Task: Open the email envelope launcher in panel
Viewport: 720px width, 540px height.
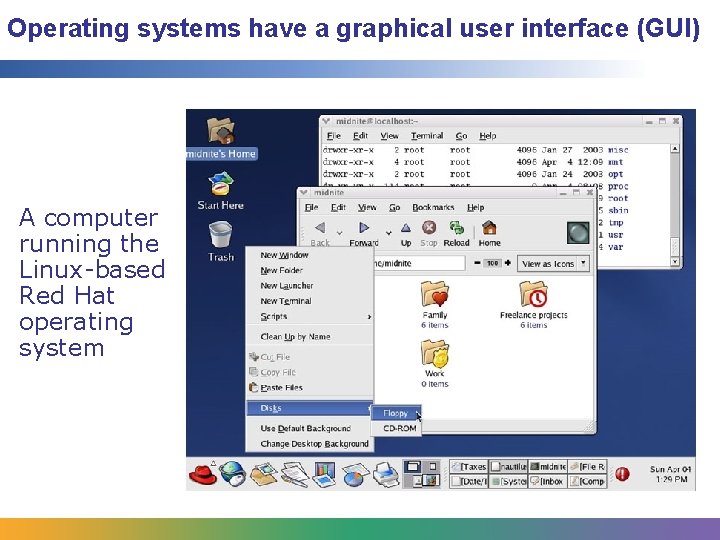Action: click(263, 474)
